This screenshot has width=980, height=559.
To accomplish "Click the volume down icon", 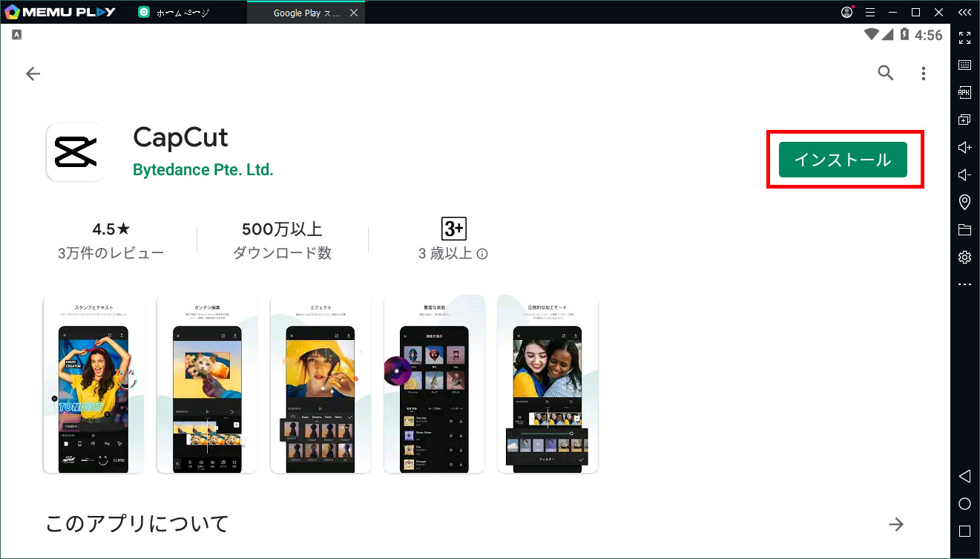I will [964, 174].
